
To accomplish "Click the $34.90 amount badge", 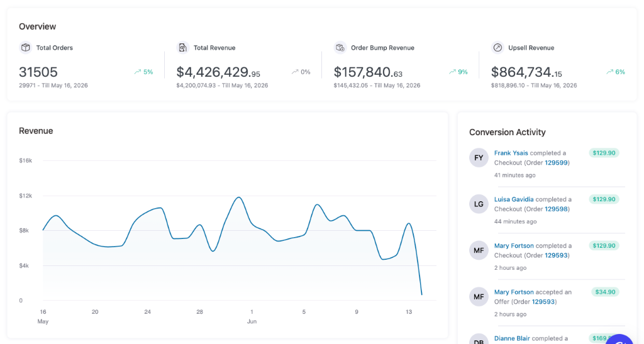I will click(605, 292).
